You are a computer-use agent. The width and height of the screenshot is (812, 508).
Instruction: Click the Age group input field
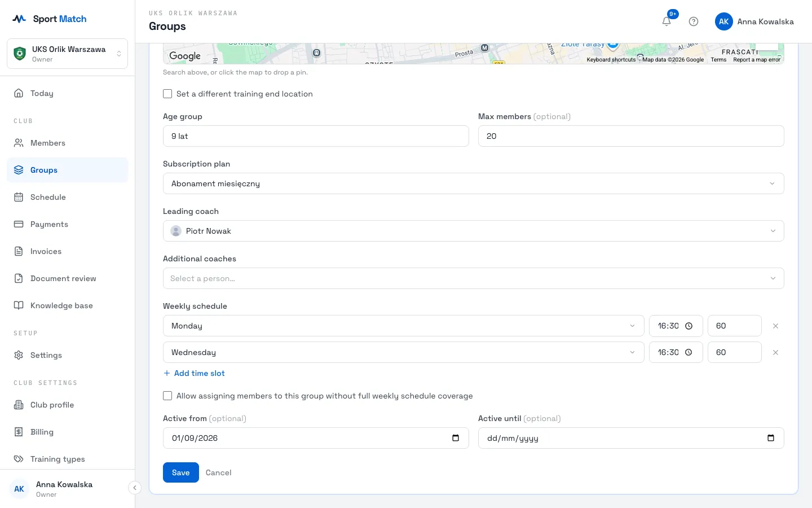click(x=316, y=136)
